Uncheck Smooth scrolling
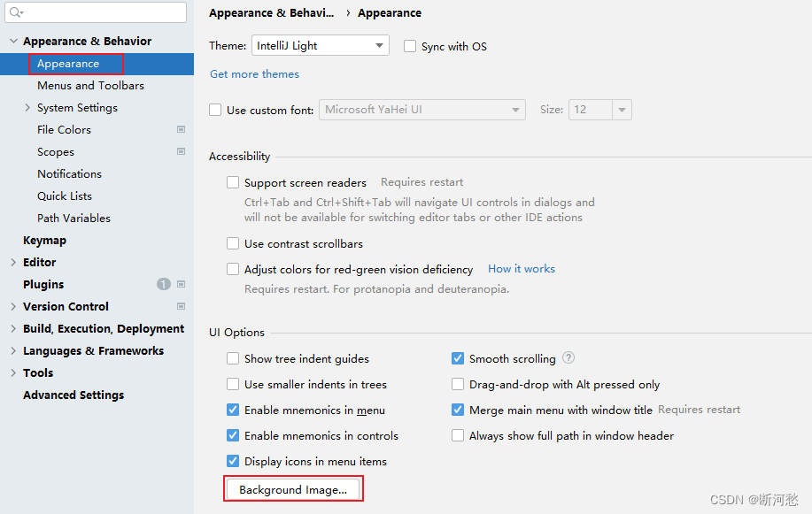 (x=457, y=358)
